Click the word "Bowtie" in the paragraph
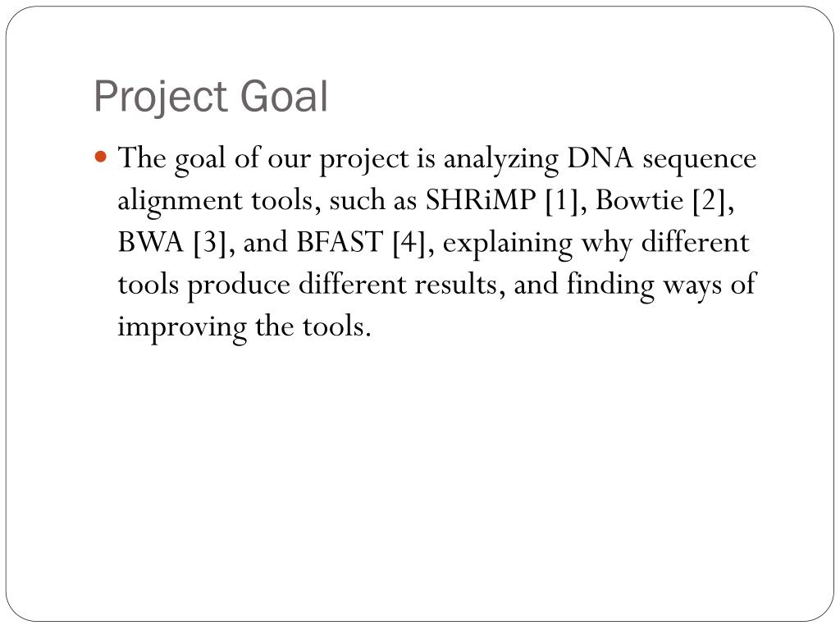Screen dimensions: 840x630 (639, 200)
